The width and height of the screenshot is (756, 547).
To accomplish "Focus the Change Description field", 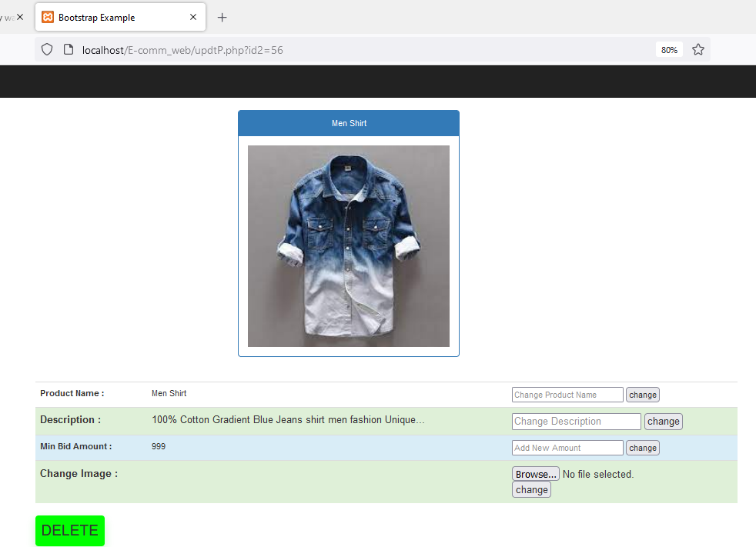I will click(576, 422).
